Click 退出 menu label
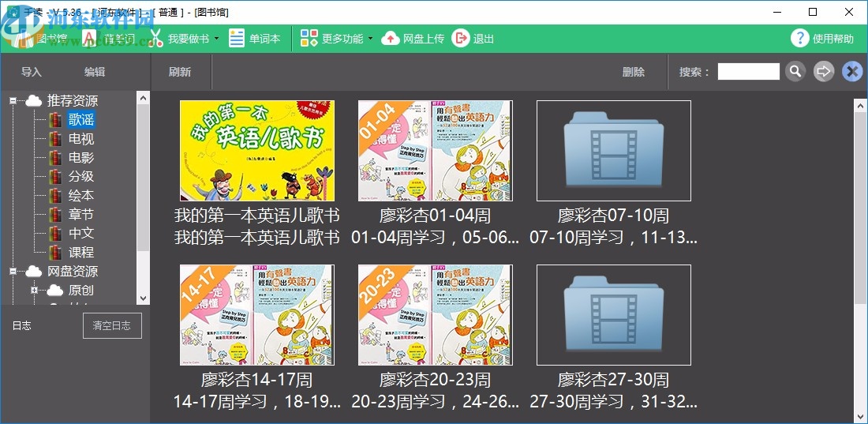The image size is (868, 424). coord(483,39)
